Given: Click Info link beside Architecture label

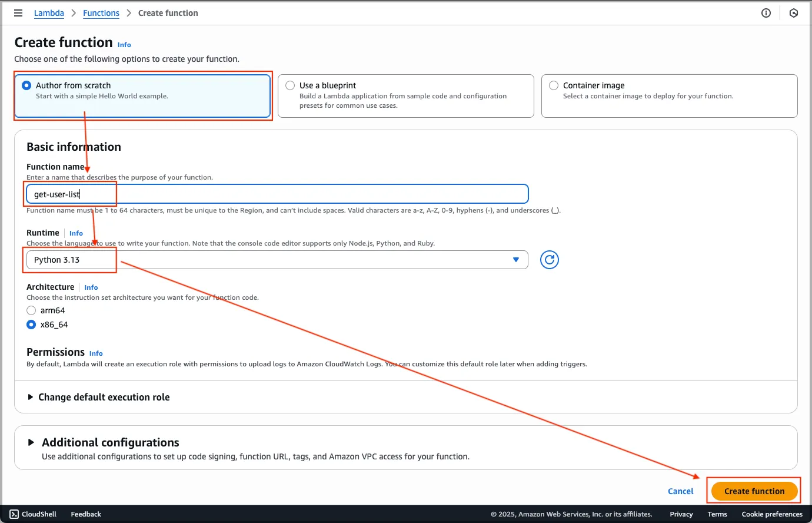Looking at the screenshot, I should [x=91, y=287].
